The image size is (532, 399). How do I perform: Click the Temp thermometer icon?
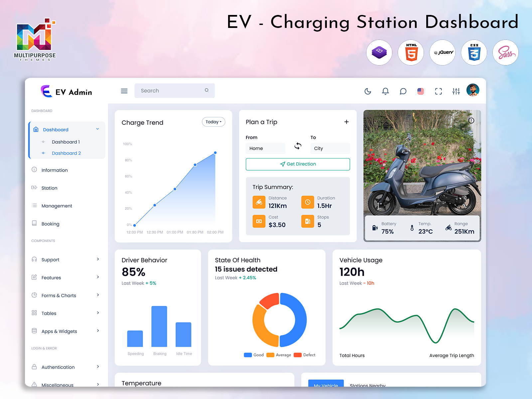point(412,228)
